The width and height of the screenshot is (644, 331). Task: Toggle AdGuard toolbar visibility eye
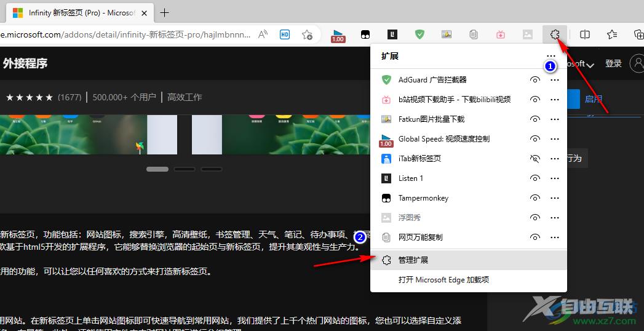pos(535,79)
